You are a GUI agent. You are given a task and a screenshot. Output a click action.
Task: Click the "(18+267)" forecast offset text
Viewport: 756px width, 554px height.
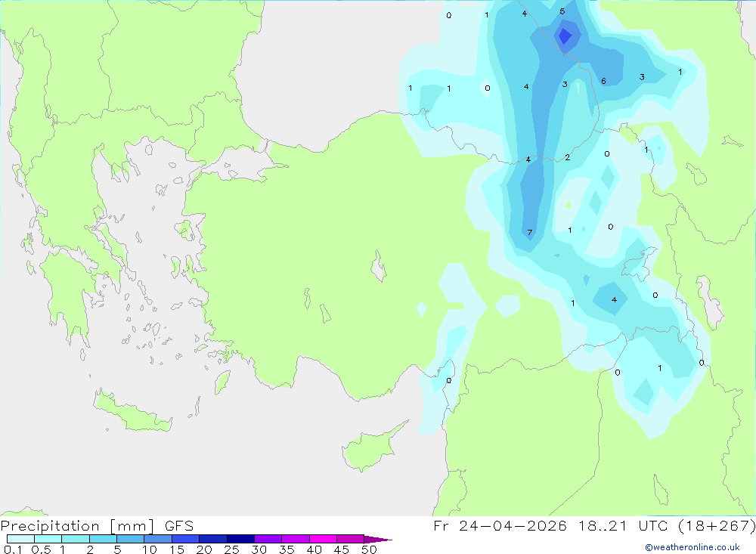(x=717, y=525)
